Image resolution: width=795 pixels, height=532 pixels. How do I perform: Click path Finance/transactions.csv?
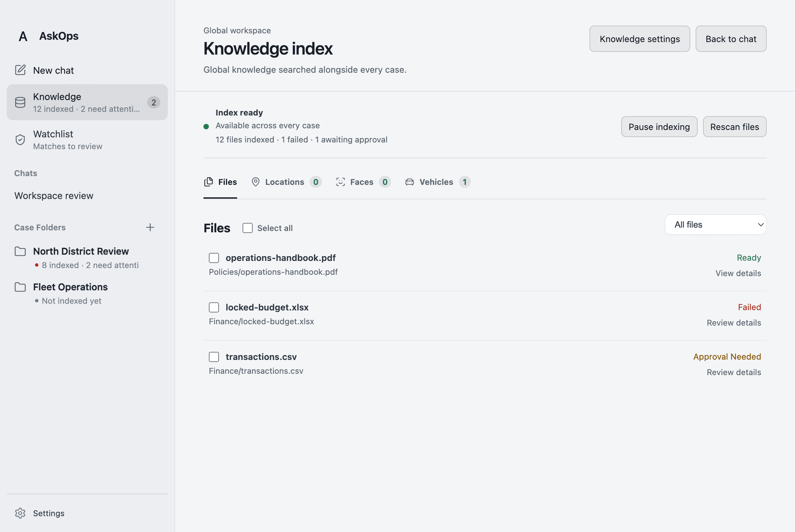(x=256, y=371)
